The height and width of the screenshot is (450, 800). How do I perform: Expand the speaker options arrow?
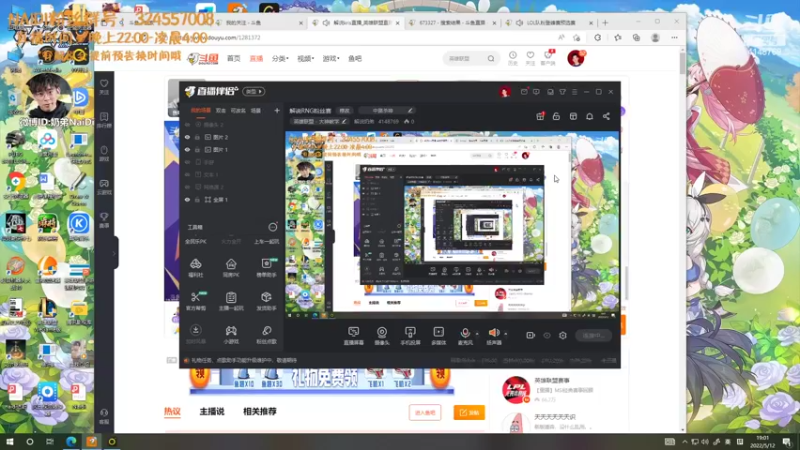tap(506, 334)
